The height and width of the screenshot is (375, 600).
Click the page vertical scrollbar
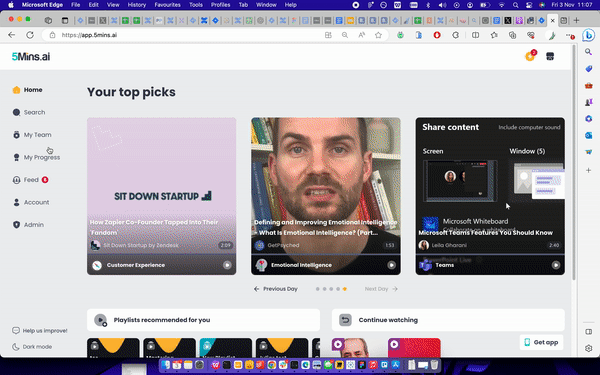[x=573, y=162]
